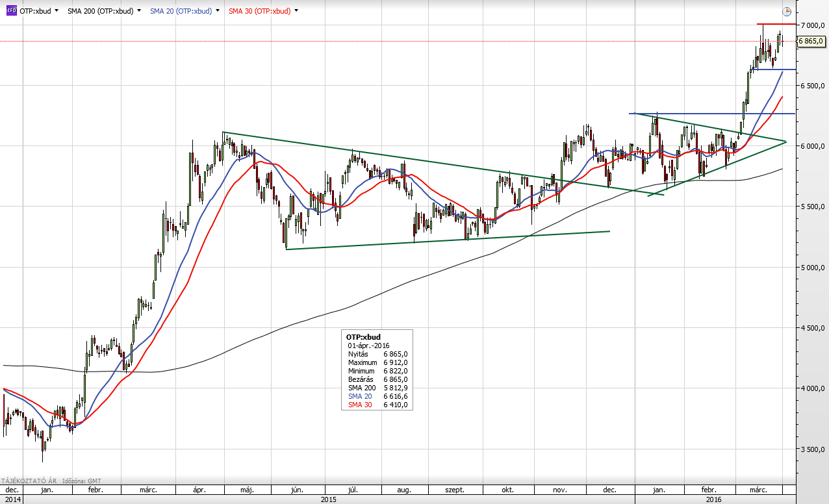
Task: Click the 7 000,0 price axis label
Action: pyautogui.click(x=812, y=25)
